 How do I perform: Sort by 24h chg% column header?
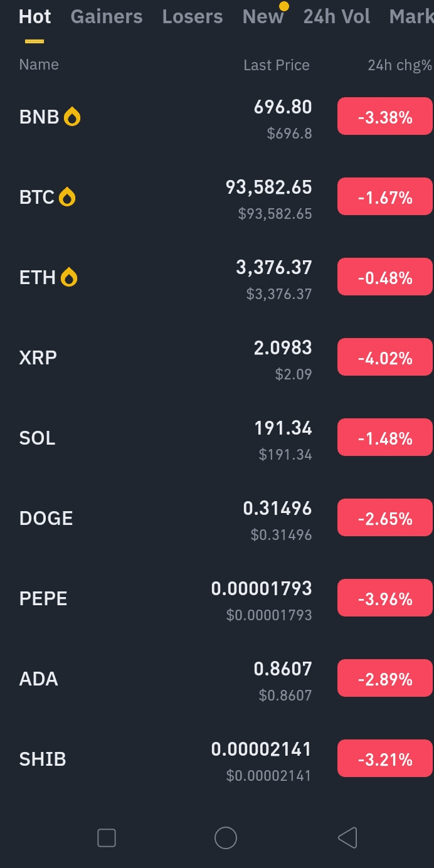(x=400, y=65)
